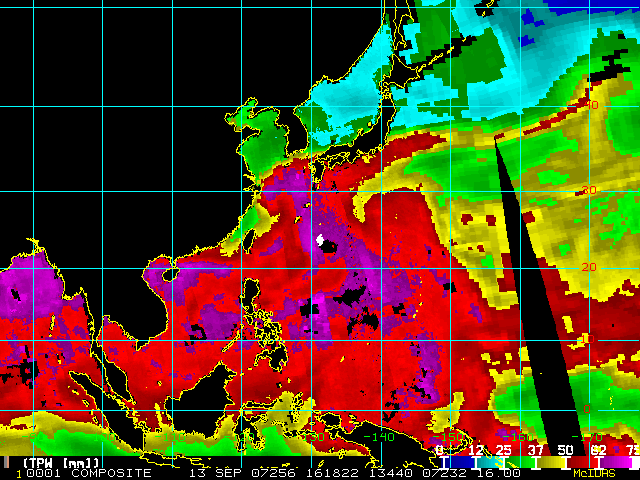The image size is (640, 480).
Task: Click the 'McIDAS' label
Action: tap(594, 473)
